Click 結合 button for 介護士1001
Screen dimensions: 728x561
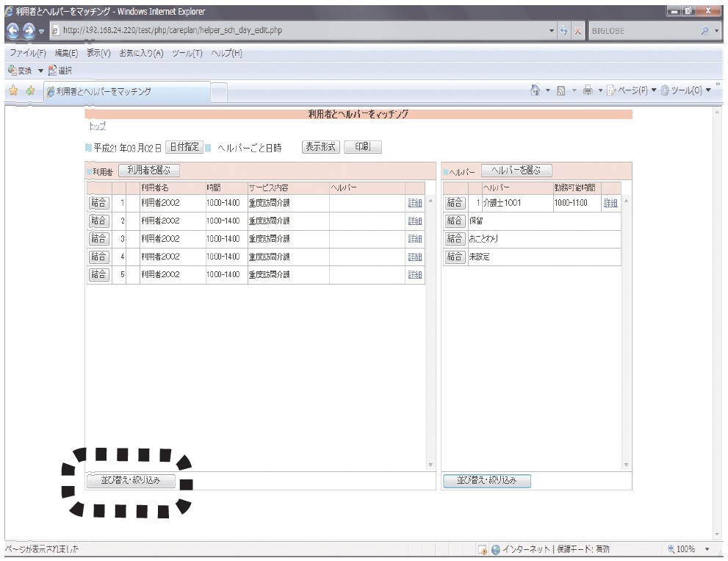(x=455, y=203)
